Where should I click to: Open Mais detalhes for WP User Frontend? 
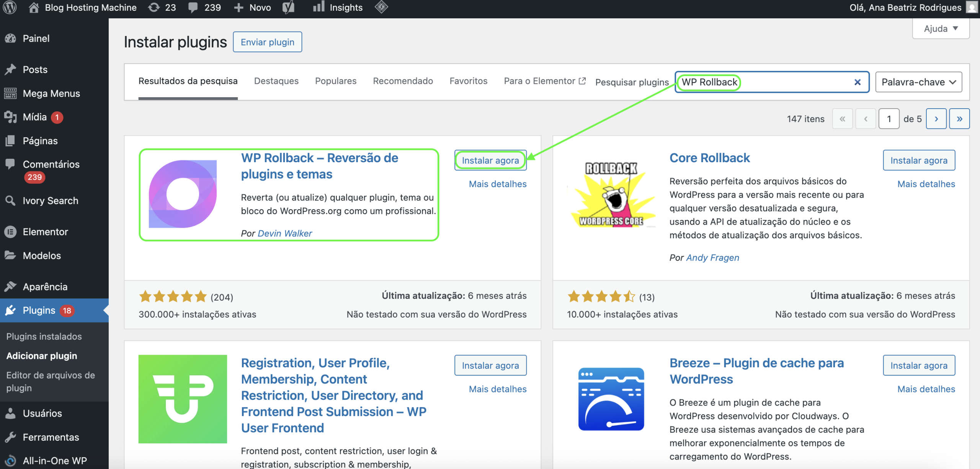point(498,389)
